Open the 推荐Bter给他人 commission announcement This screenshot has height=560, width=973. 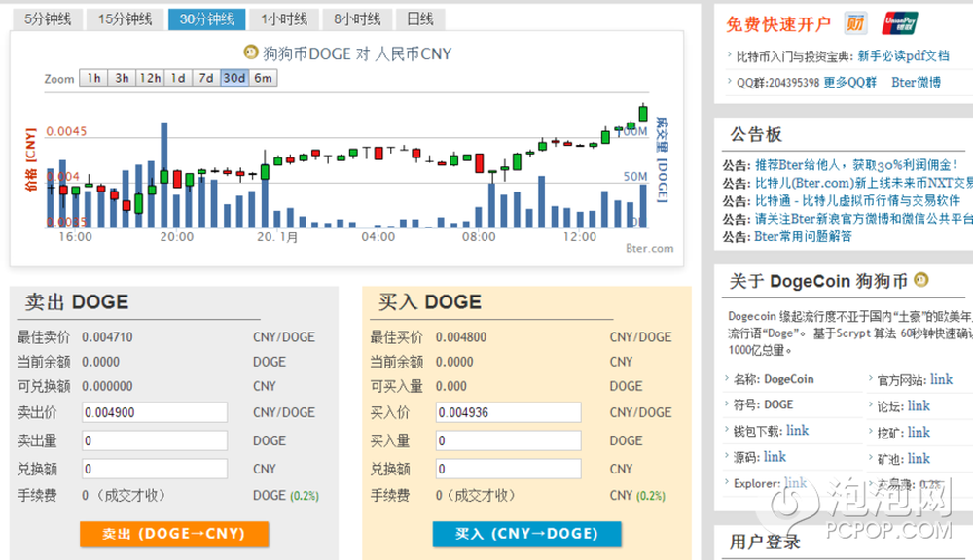click(857, 165)
